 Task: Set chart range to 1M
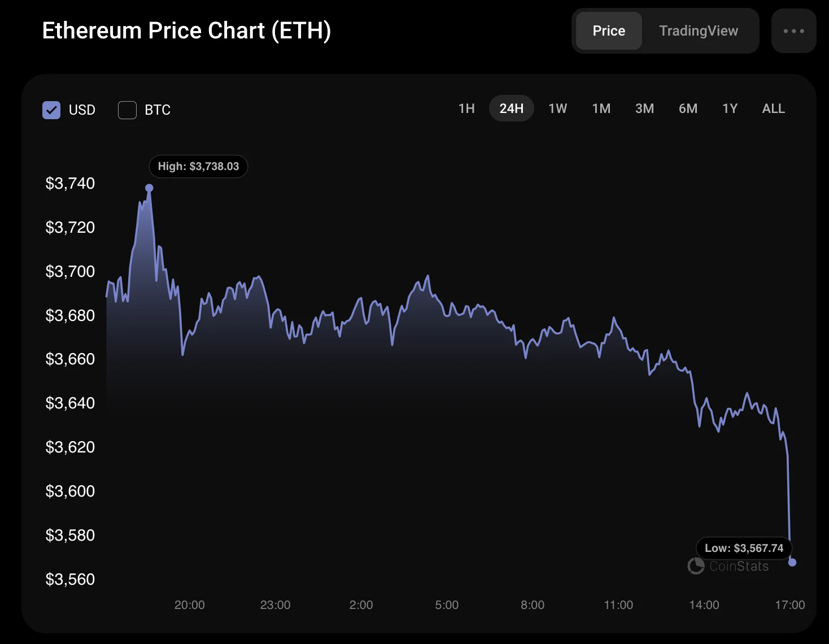tap(601, 108)
